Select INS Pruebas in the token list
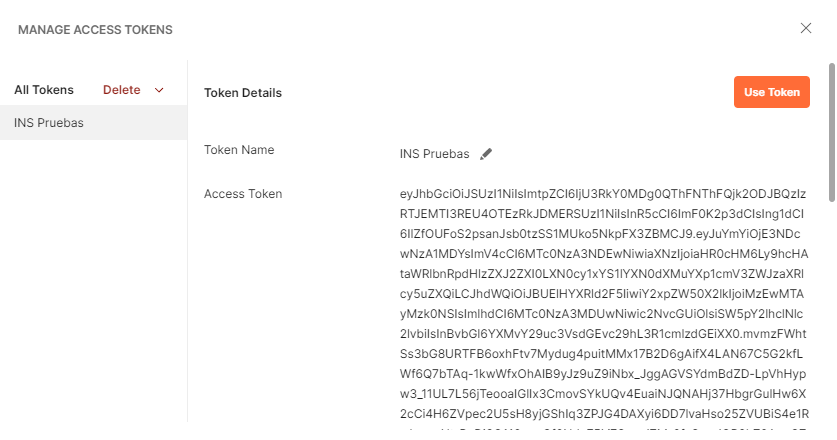The width and height of the screenshot is (837, 440). click(x=49, y=123)
